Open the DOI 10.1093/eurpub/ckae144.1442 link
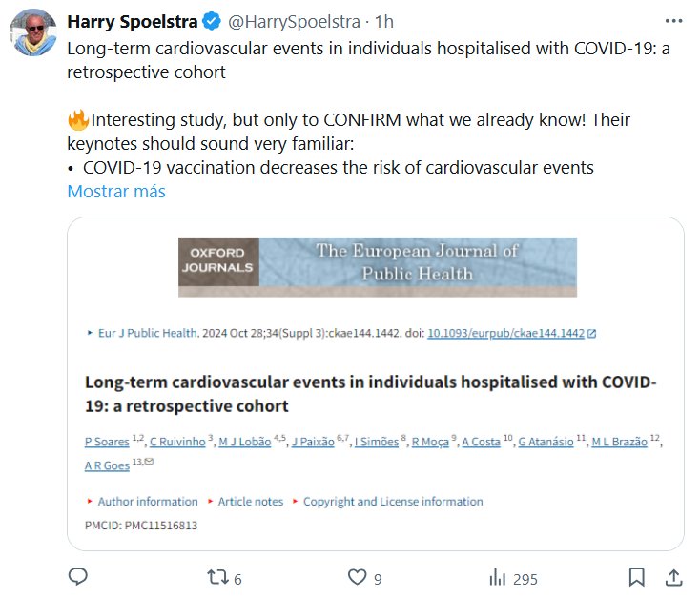 coord(505,334)
